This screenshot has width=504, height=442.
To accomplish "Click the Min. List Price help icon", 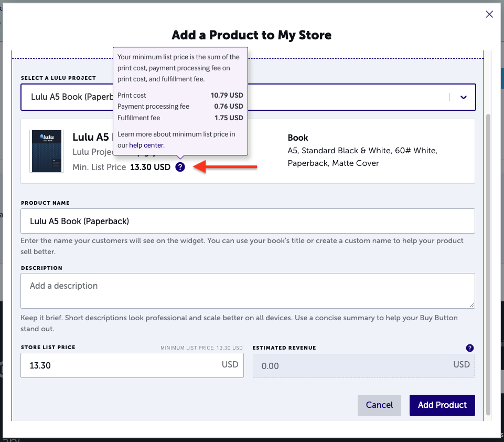I will point(180,167).
